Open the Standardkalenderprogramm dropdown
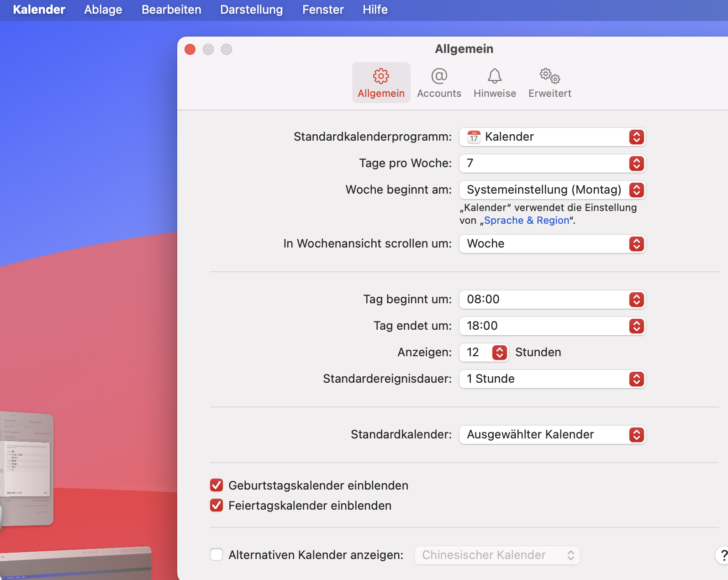Viewport: 728px width, 580px height. 552,137
